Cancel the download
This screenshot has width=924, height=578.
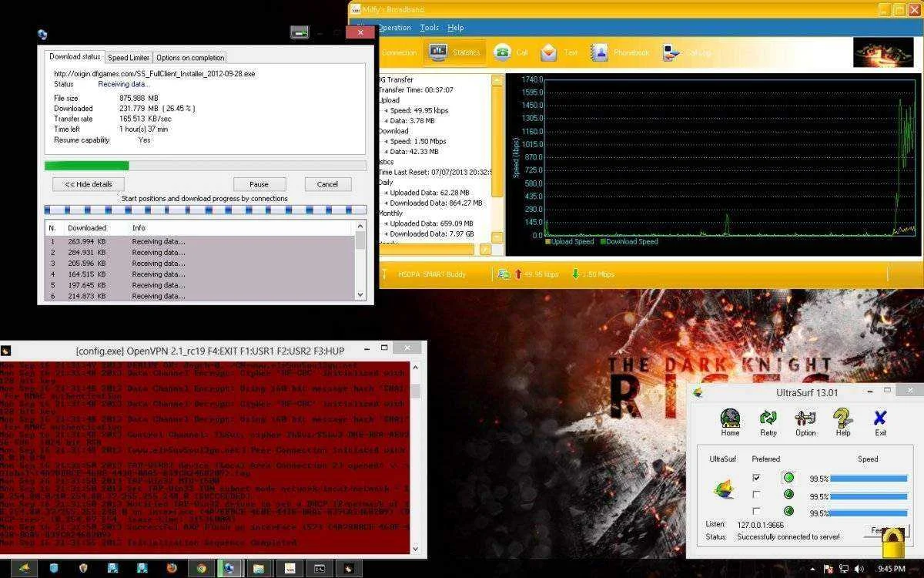[327, 184]
